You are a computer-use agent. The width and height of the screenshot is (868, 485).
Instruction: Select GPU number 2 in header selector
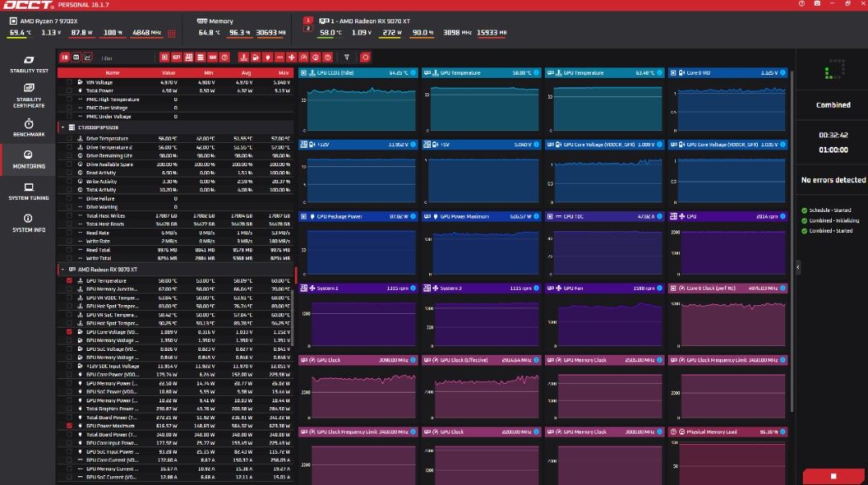[309, 28]
